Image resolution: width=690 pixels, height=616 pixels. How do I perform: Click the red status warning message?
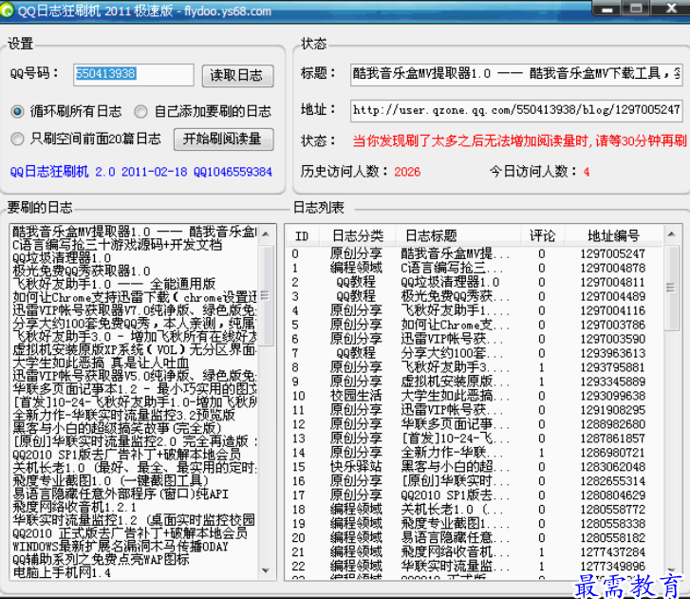(x=519, y=141)
